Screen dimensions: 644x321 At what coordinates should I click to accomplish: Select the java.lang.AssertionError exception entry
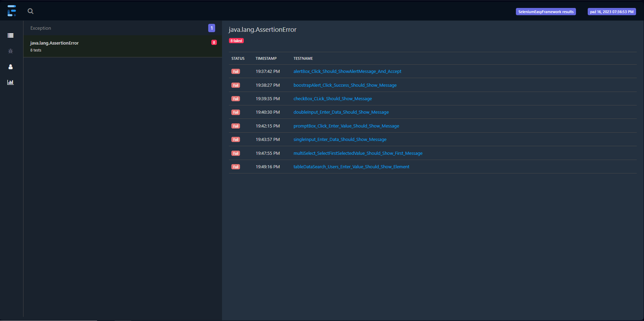pyautogui.click(x=123, y=46)
